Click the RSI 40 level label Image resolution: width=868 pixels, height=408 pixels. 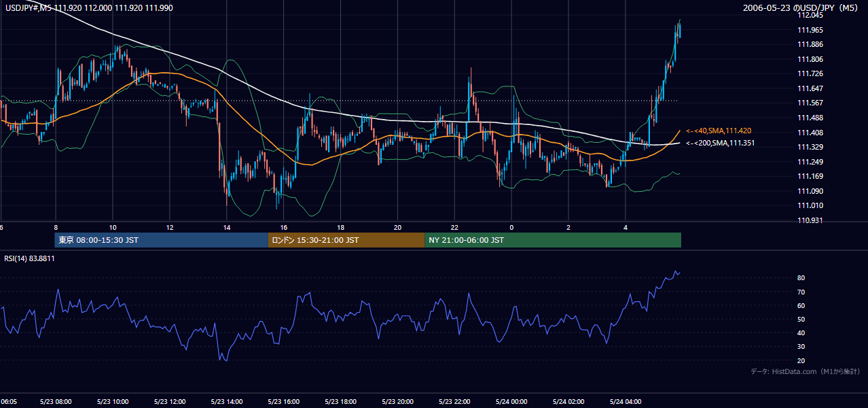(801, 333)
